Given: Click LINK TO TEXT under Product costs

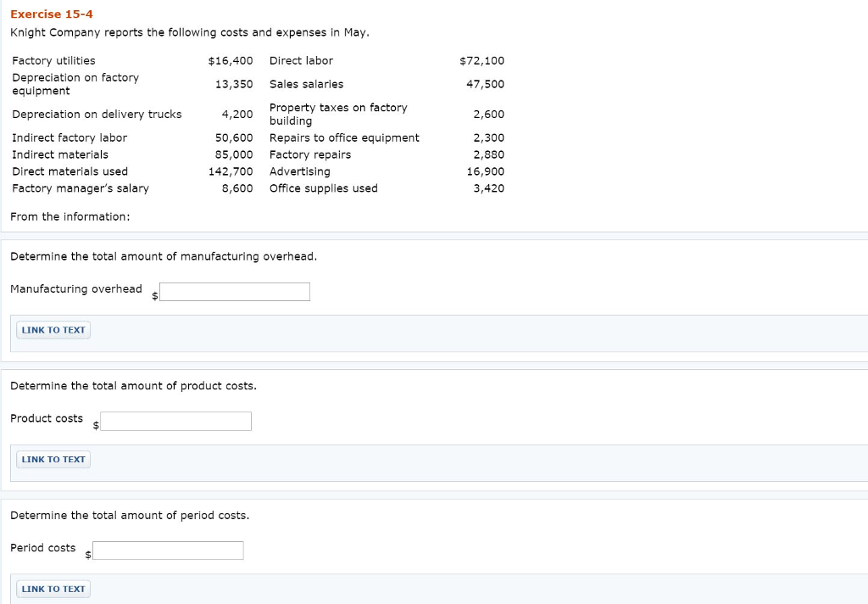Looking at the screenshot, I should (53, 460).
